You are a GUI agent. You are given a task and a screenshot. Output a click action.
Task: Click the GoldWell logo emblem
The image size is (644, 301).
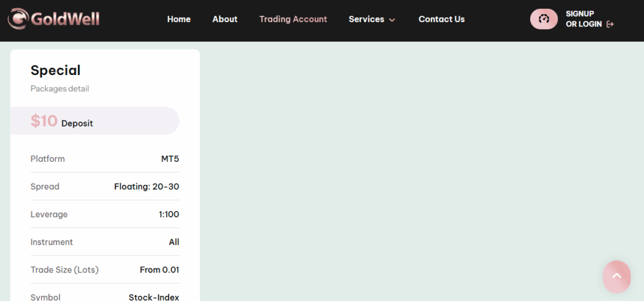(x=18, y=19)
